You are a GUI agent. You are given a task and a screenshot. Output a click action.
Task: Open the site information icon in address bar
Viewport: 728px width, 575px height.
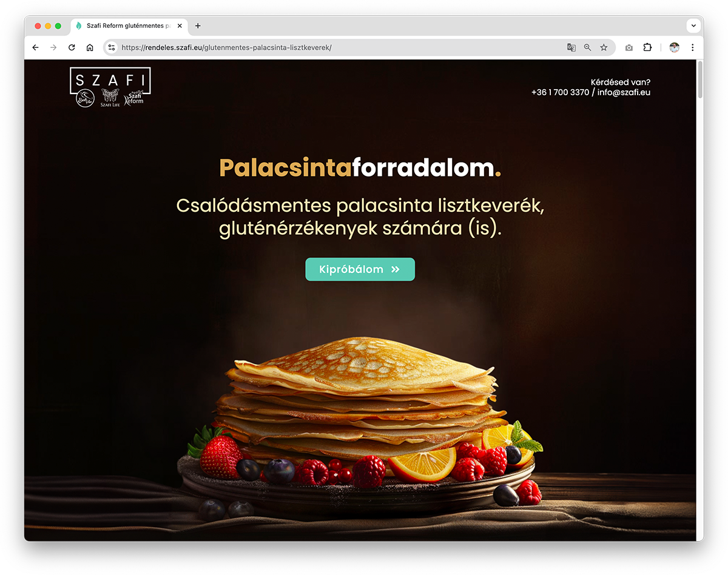coord(111,47)
